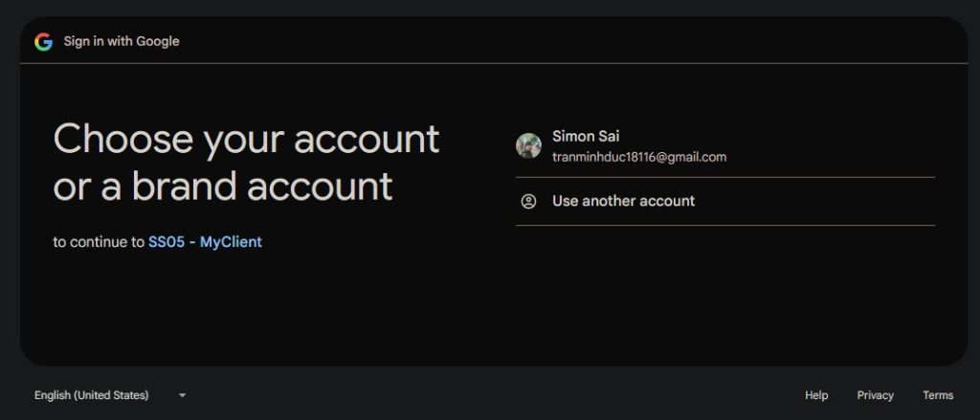
Task: Click the Google G logo
Action: pyautogui.click(x=43, y=41)
